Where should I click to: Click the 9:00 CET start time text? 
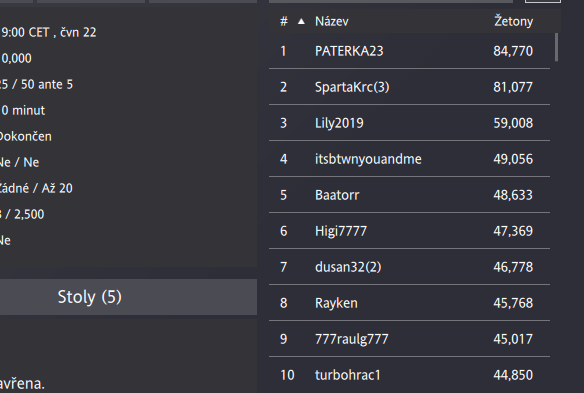[x=25, y=32]
